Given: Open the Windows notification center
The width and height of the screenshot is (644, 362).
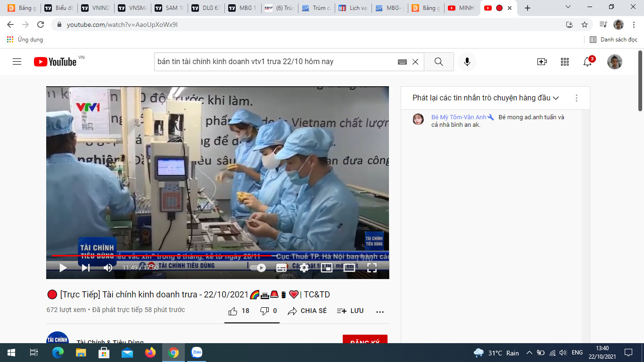Looking at the screenshot, I should [x=628, y=353].
